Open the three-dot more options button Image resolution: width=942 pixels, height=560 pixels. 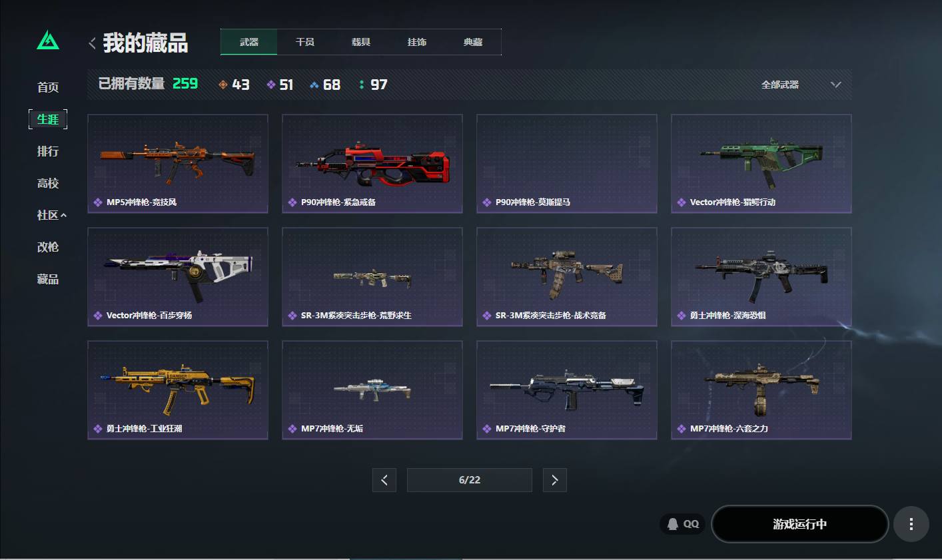[x=911, y=524]
